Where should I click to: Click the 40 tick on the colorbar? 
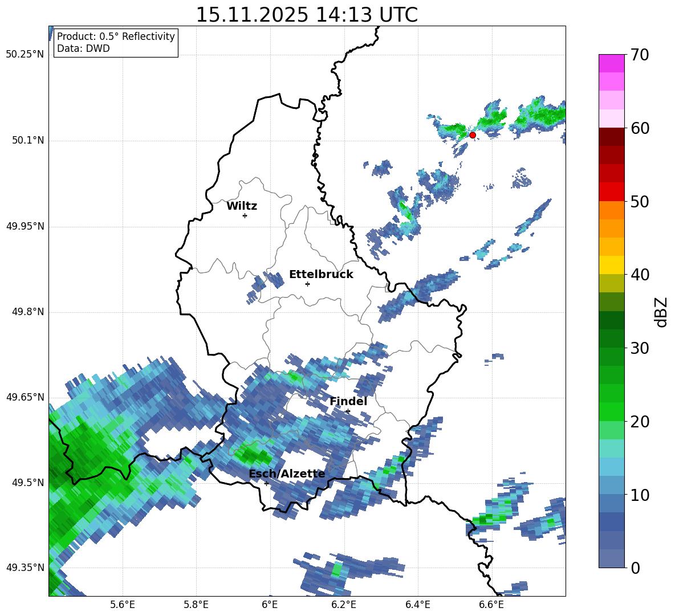point(640,275)
